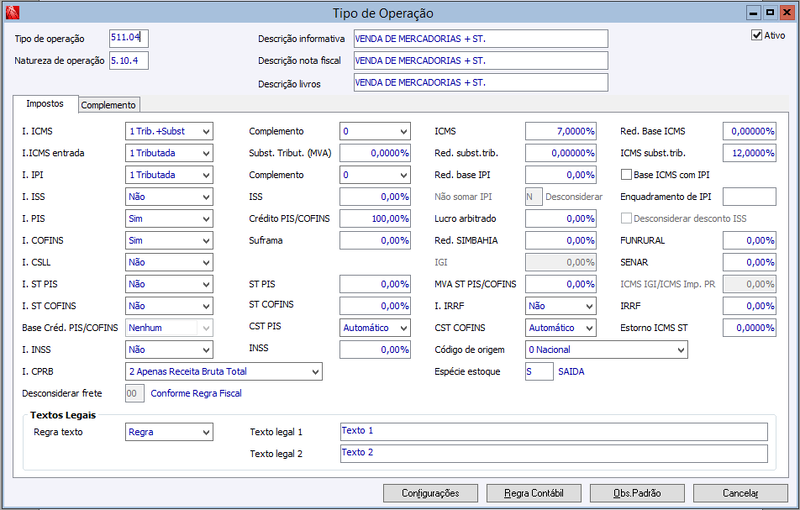Open the Regra Contábil button

(x=534, y=493)
